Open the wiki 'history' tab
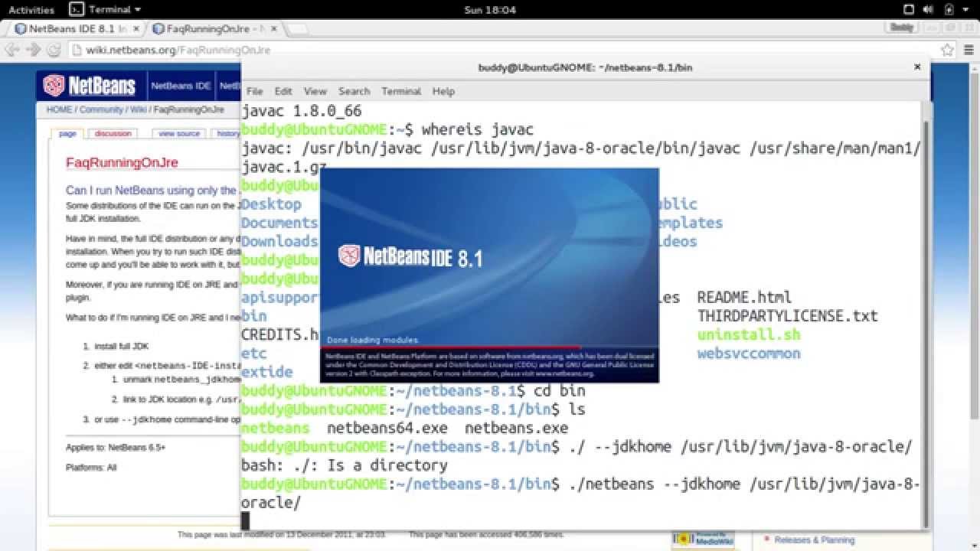 (x=227, y=134)
